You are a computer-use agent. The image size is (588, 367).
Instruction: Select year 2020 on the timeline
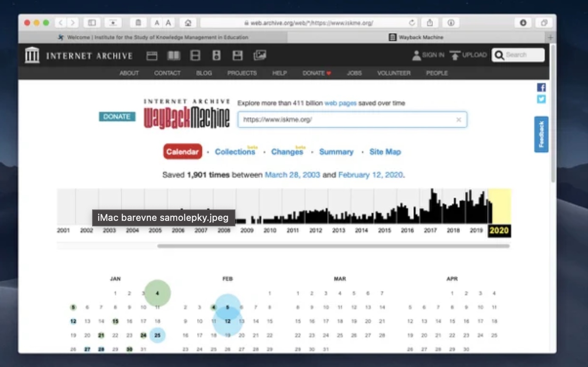499,231
